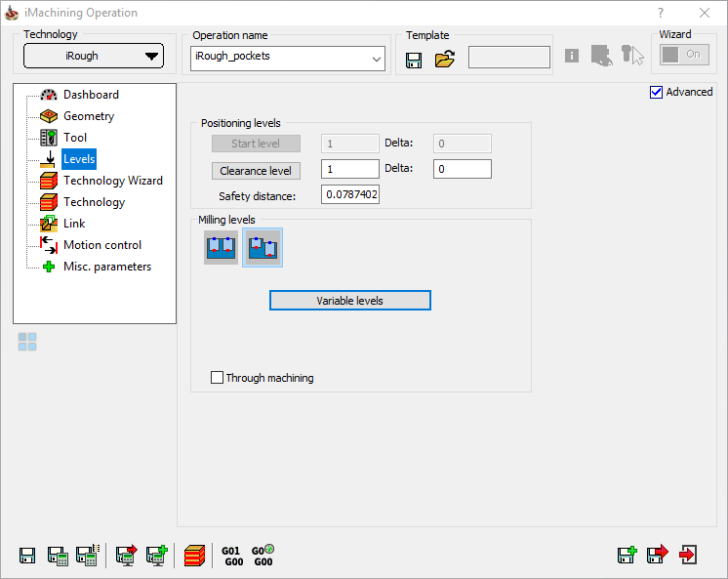Click the Tool holder icon
Viewport: 728px width, 579px height.
click(x=49, y=138)
